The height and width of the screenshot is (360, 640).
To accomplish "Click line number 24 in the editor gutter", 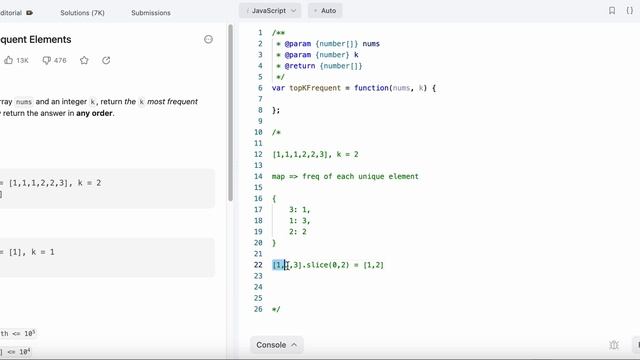I will (x=258, y=287).
